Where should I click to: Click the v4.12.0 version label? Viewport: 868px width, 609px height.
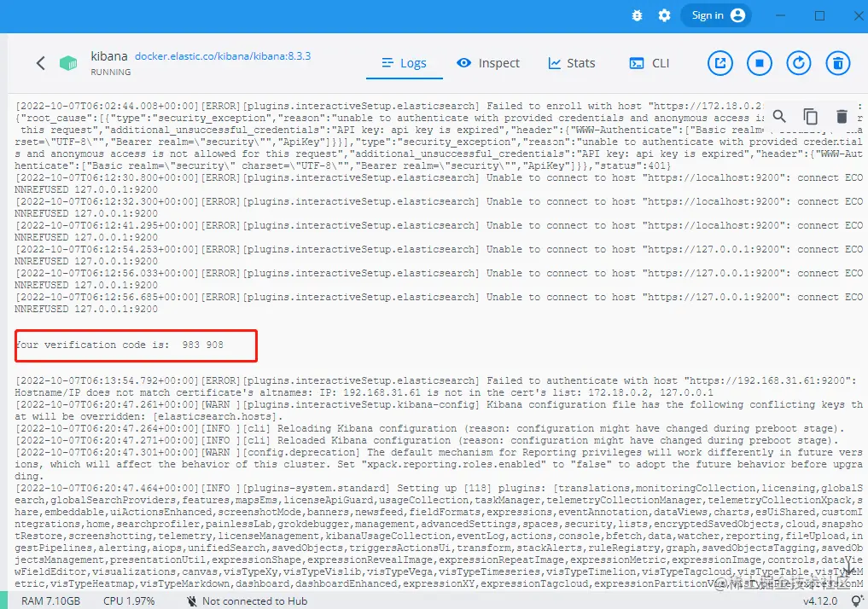820,600
